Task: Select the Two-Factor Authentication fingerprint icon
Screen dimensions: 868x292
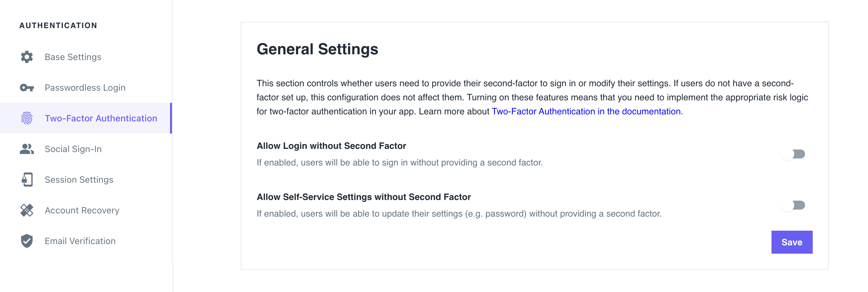Action: pos(27,118)
